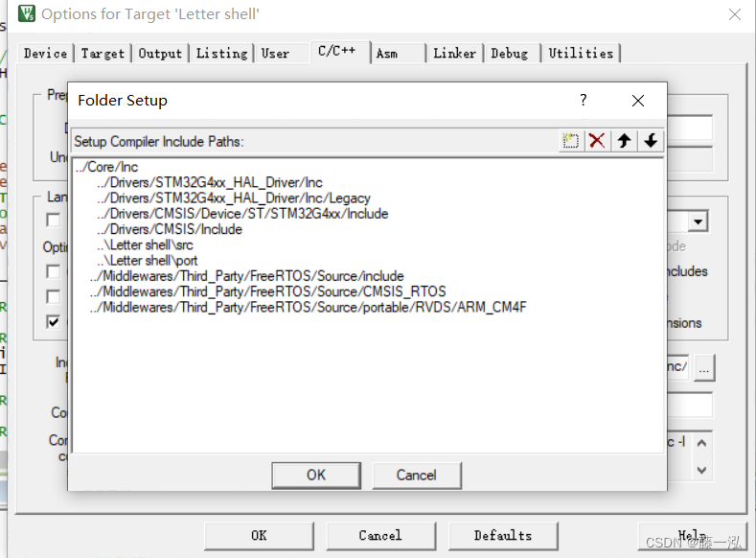Toggle the third unchecked checkbox in Language group
Image resolution: width=756 pixels, height=558 pixels.
pyautogui.click(x=54, y=296)
